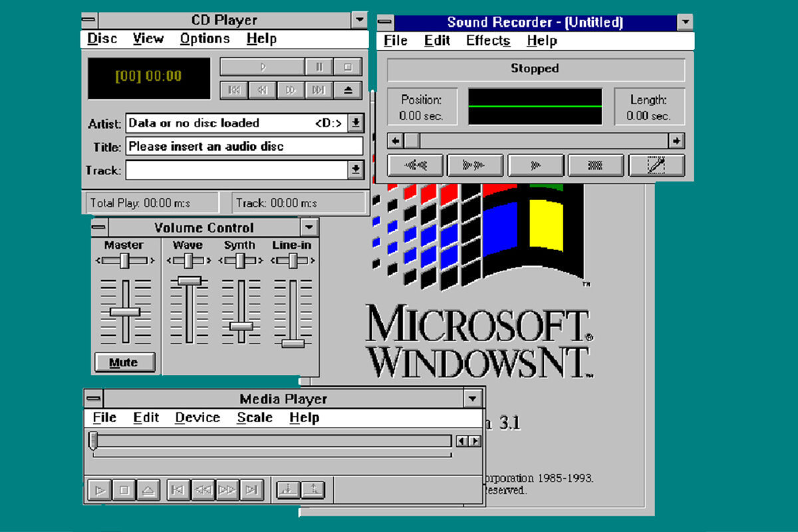Open the Edit menu in Media Player

[x=146, y=418]
